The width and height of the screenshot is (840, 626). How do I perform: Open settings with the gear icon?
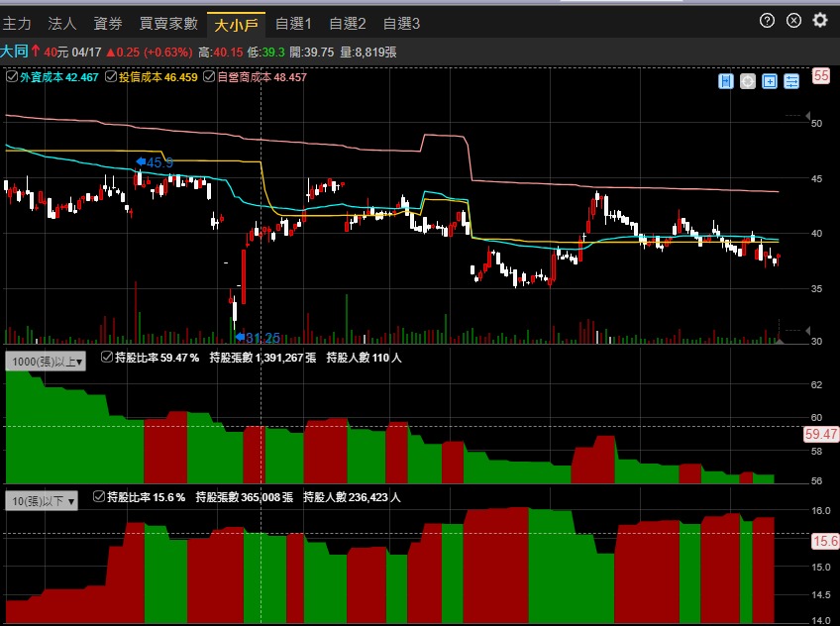820,21
